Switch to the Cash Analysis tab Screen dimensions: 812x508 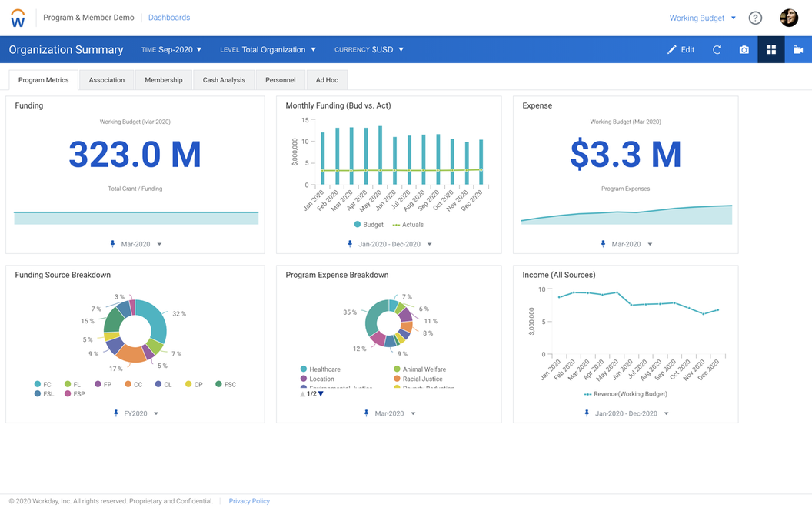(x=223, y=79)
